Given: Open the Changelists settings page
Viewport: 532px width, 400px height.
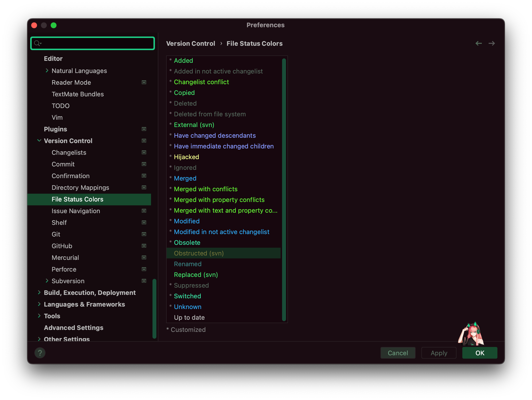Looking at the screenshot, I should (x=69, y=153).
